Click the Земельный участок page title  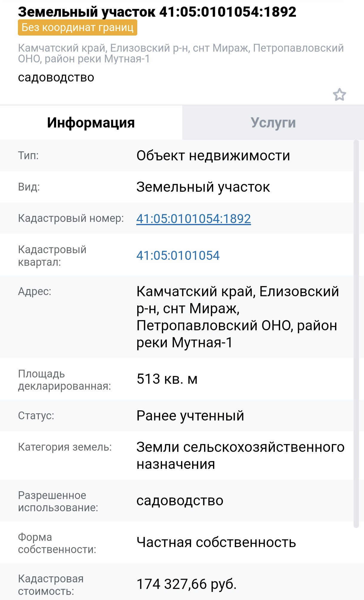[157, 12]
